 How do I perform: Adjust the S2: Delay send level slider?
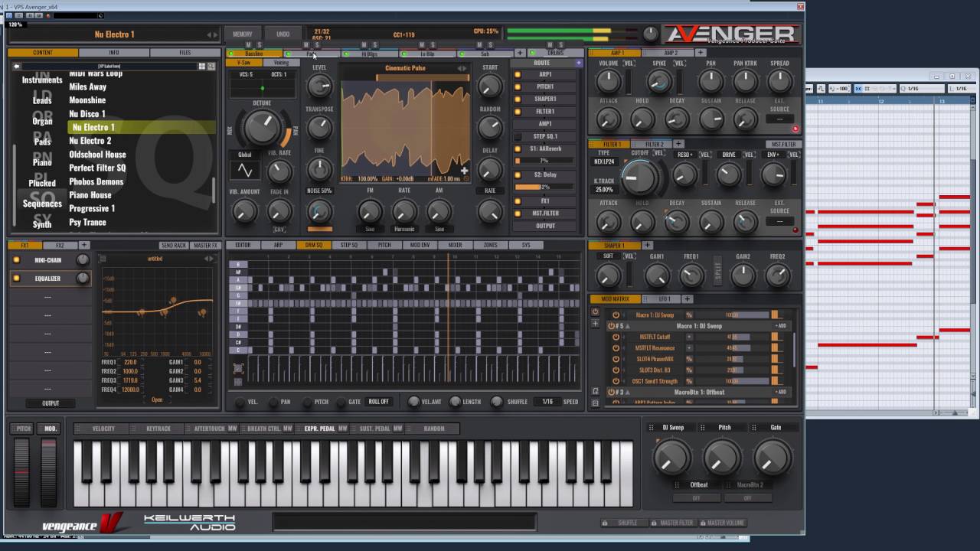(544, 187)
